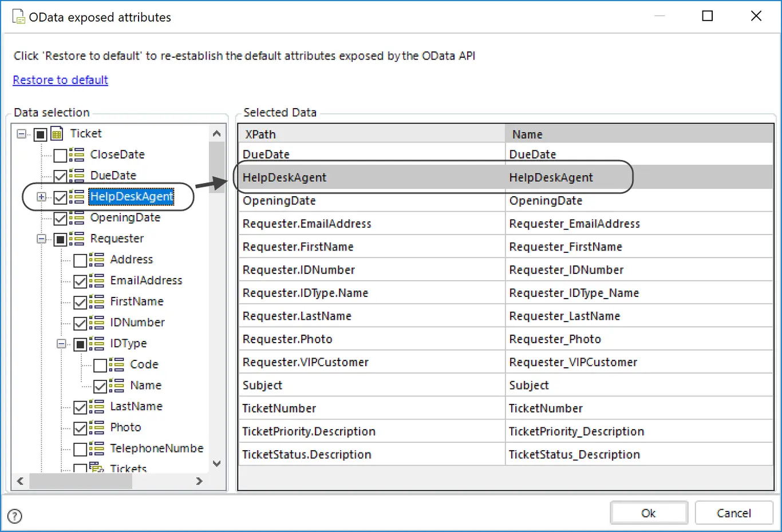Screen dimensions: 782x532
Task: Tick the Code checkbox under IDType
Action: pos(100,366)
